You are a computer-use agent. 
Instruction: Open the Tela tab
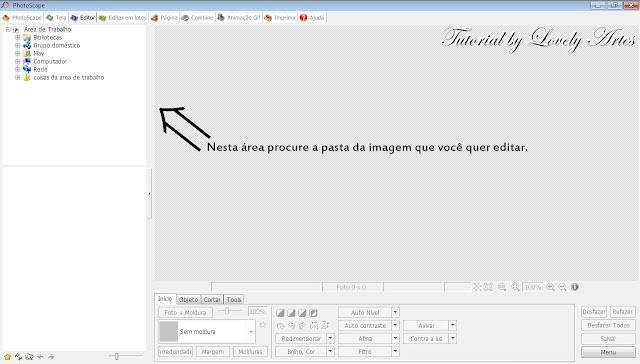[x=56, y=18]
